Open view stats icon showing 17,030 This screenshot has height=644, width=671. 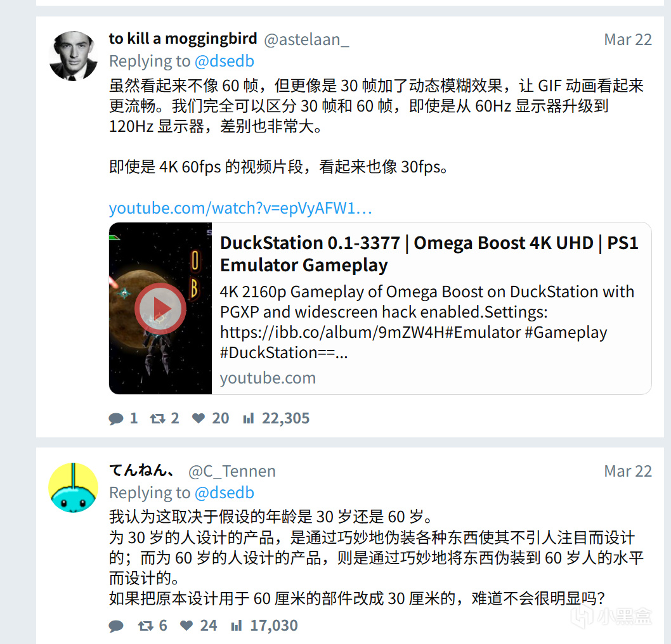tap(237, 626)
